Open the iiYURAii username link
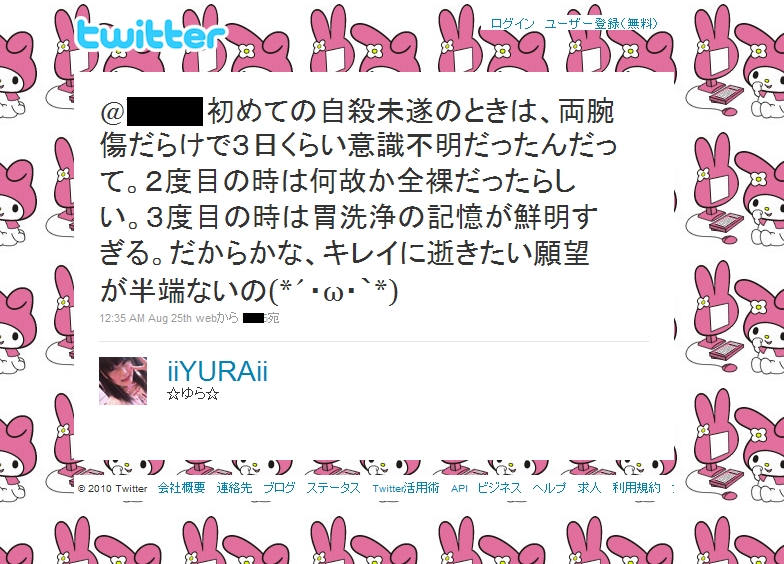Screen dimensions: 784x564 pyautogui.click(x=218, y=372)
